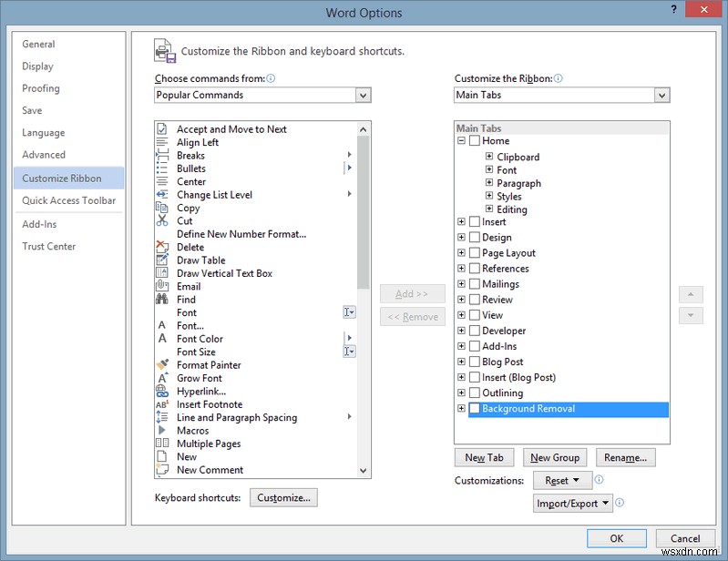
Task: Enable the Design tab checkbox
Action: 474,237
